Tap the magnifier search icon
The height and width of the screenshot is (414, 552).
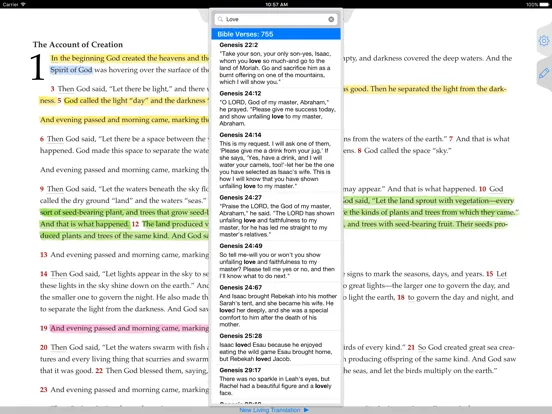[220, 19]
